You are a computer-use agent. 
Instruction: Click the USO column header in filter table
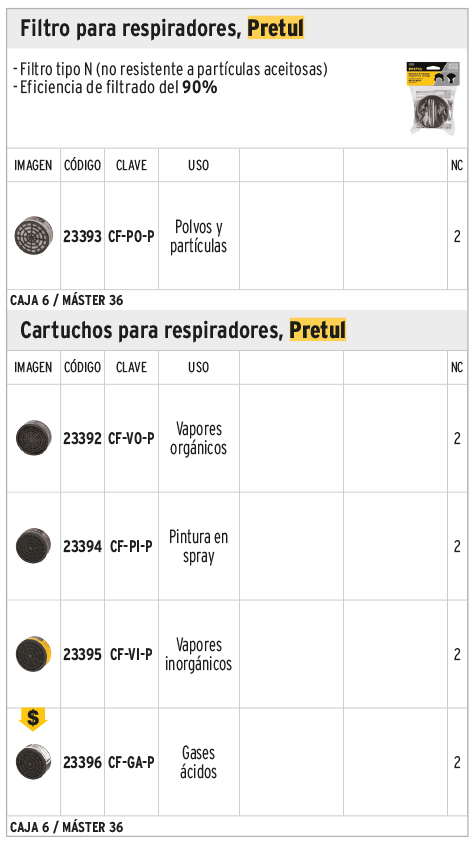coord(199,165)
